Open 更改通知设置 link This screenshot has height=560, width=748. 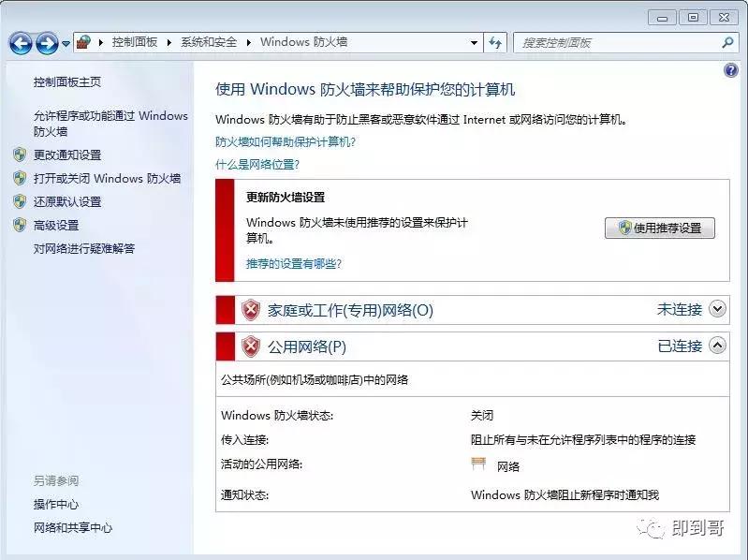click(x=67, y=155)
